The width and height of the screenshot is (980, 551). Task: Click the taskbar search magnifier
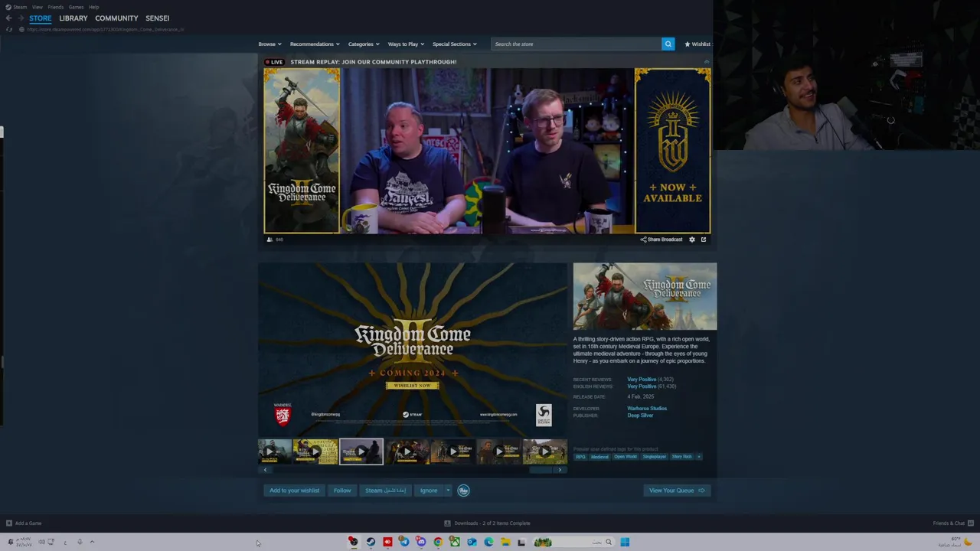click(x=609, y=542)
